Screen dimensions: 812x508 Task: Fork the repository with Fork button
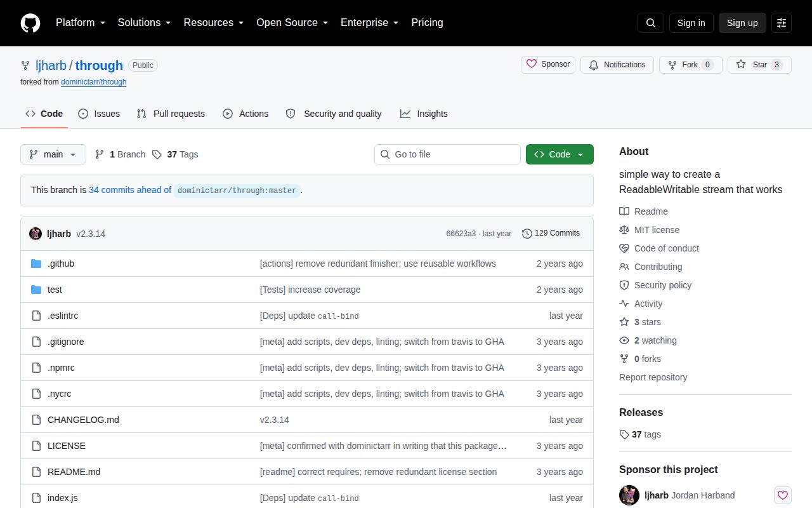tap(691, 65)
